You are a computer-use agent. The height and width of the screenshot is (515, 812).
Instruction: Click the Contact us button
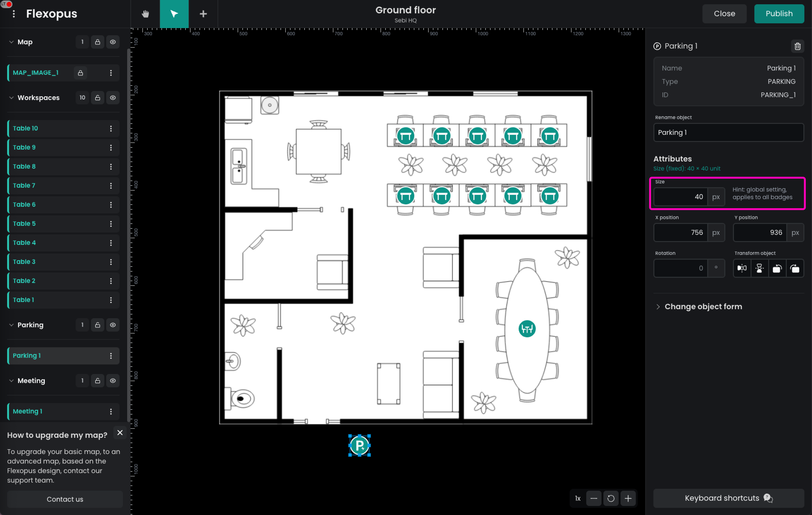click(x=65, y=499)
